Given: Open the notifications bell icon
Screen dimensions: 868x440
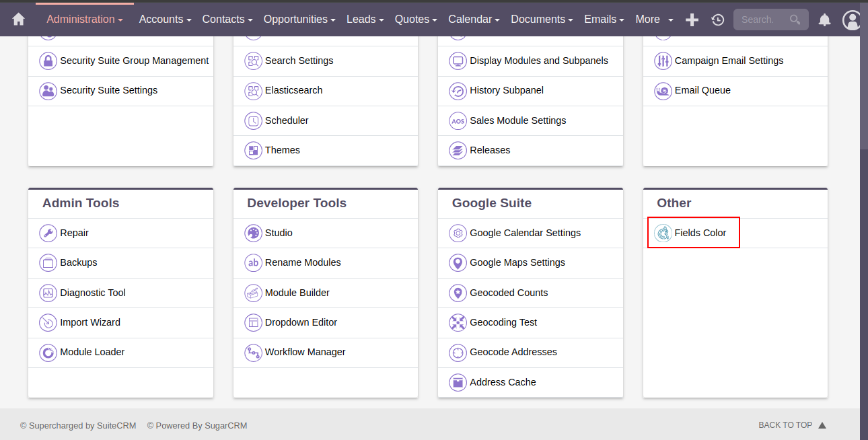Looking at the screenshot, I should tap(824, 20).
